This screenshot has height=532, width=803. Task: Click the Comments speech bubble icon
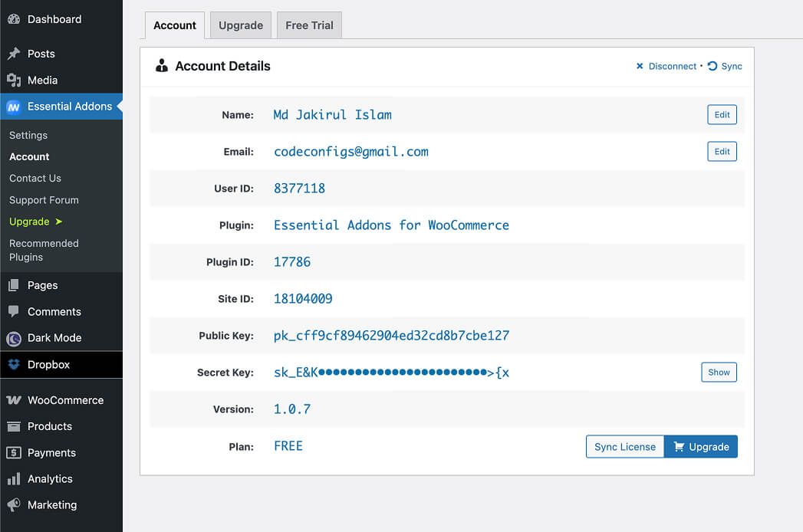click(x=14, y=311)
